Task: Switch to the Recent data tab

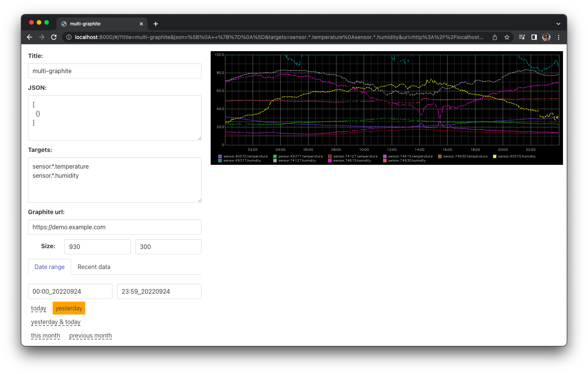Action: pyautogui.click(x=94, y=267)
